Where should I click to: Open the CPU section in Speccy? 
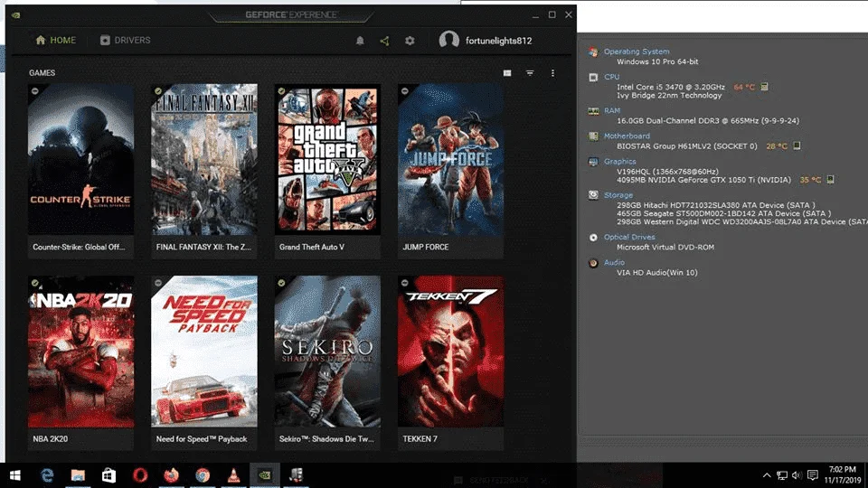pos(612,77)
